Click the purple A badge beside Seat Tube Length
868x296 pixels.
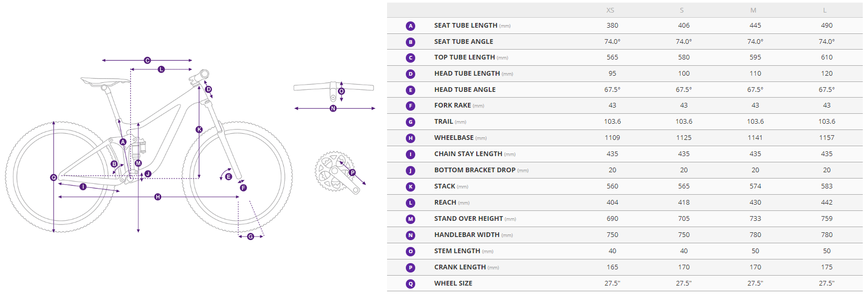[x=411, y=26]
